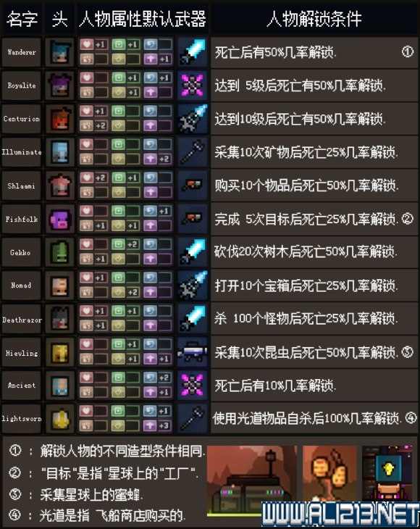Click Hievling's blue-white rifle weapon icon
The height and width of the screenshot is (529, 420).
pyautogui.click(x=192, y=353)
